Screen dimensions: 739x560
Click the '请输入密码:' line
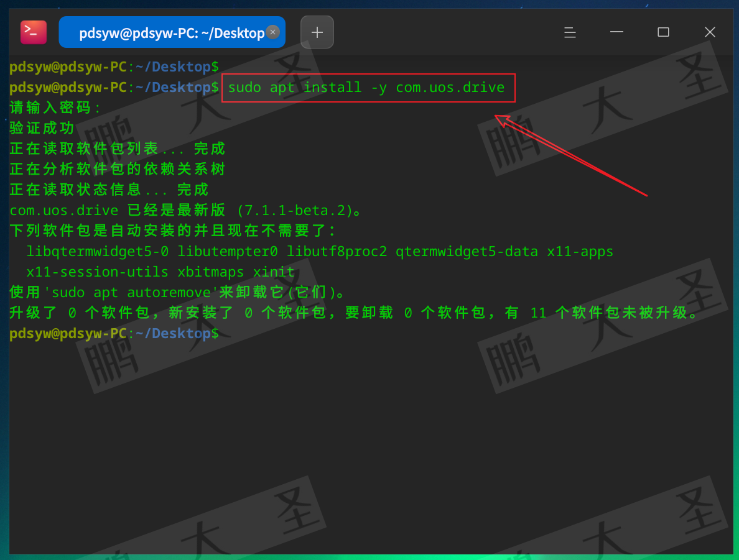coord(55,108)
